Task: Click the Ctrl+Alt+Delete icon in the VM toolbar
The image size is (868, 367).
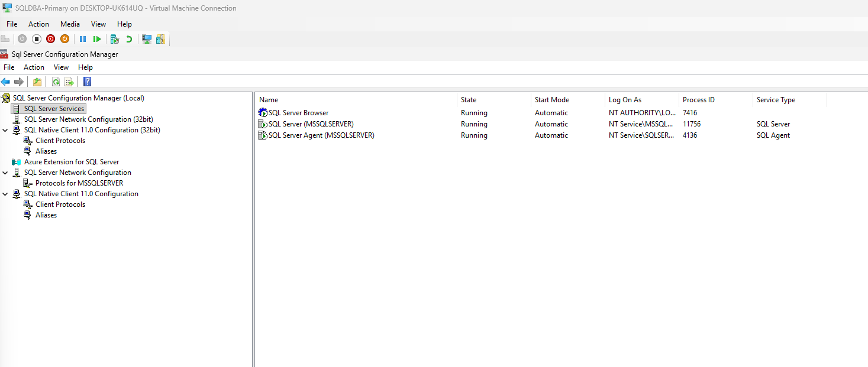Action: pyautogui.click(x=5, y=39)
